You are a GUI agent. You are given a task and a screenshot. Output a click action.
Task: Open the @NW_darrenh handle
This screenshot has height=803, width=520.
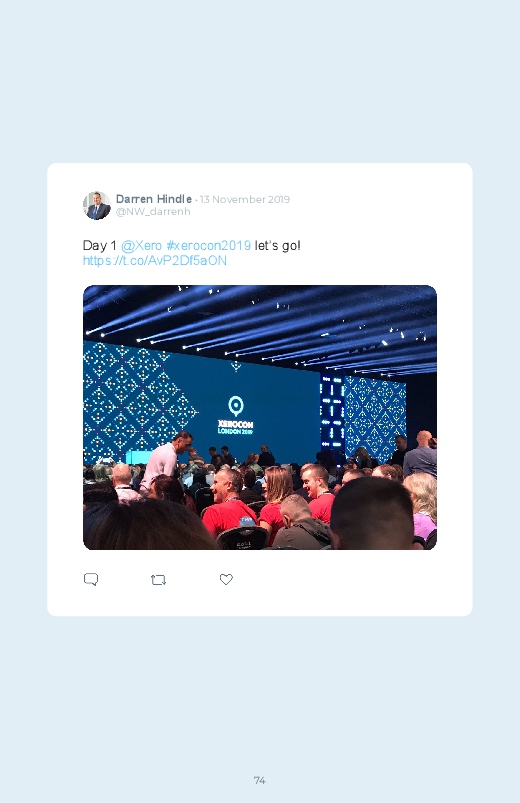tap(153, 212)
